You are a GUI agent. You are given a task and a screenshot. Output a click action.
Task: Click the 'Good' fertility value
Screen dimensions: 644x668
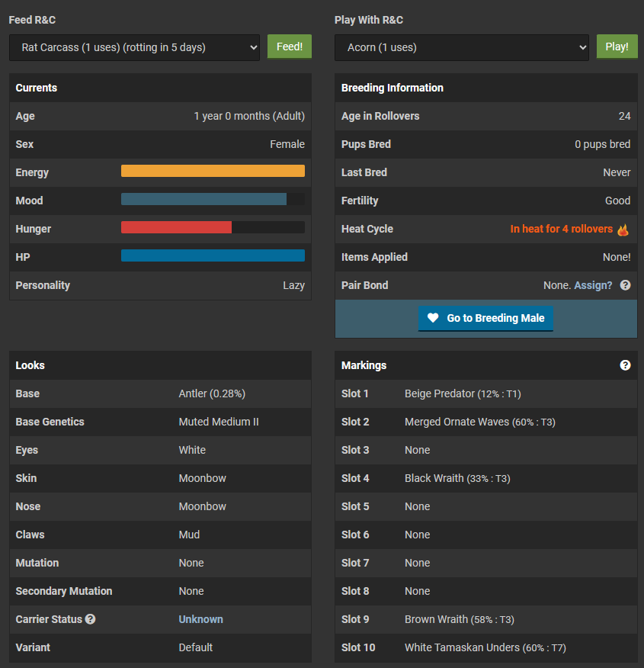[x=617, y=201]
